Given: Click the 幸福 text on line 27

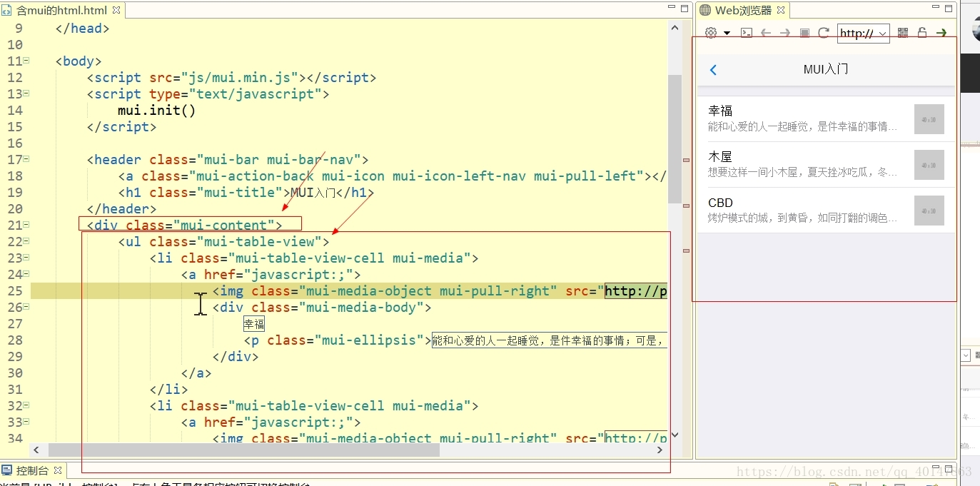Looking at the screenshot, I should [254, 324].
